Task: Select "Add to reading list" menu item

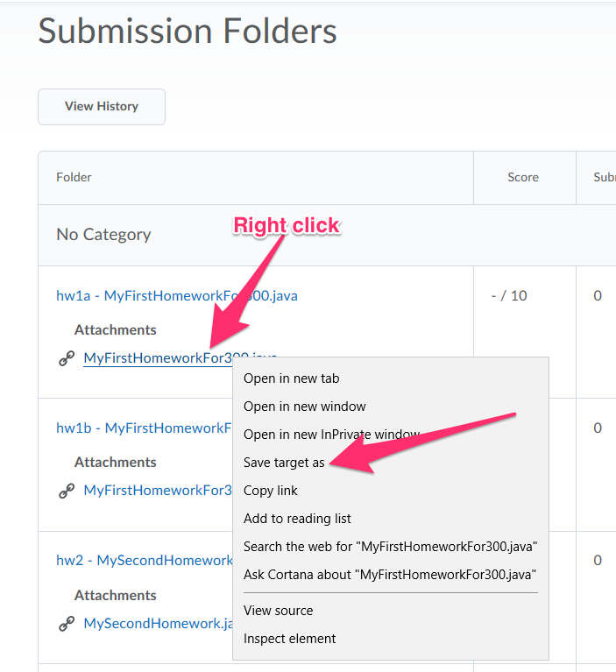Action: click(297, 519)
